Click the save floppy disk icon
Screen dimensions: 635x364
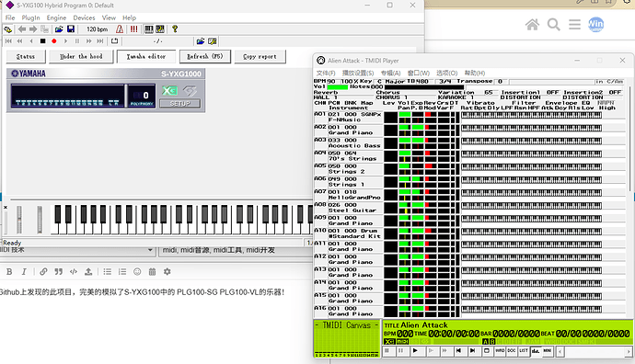tap(71, 29)
